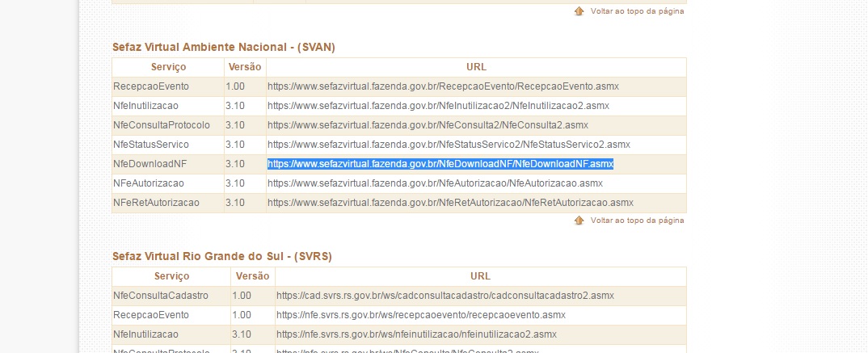Image resolution: width=868 pixels, height=353 pixels.
Task: Click version 1.00 in SVRS RecepcaoEvento row
Action: (242, 315)
